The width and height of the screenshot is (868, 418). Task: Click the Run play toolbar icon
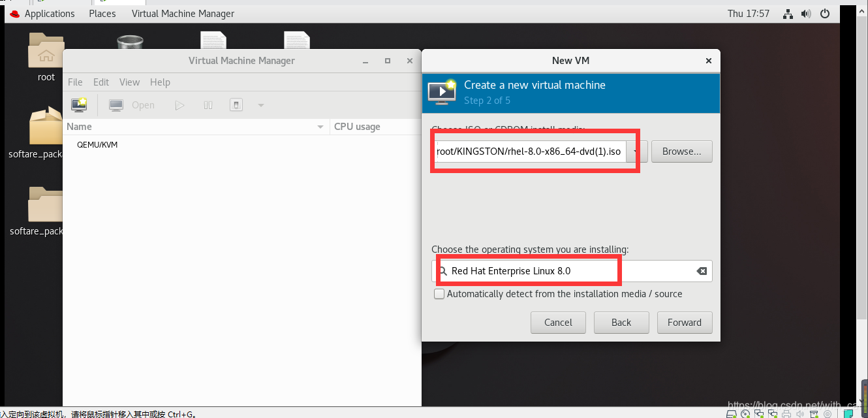tap(179, 104)
